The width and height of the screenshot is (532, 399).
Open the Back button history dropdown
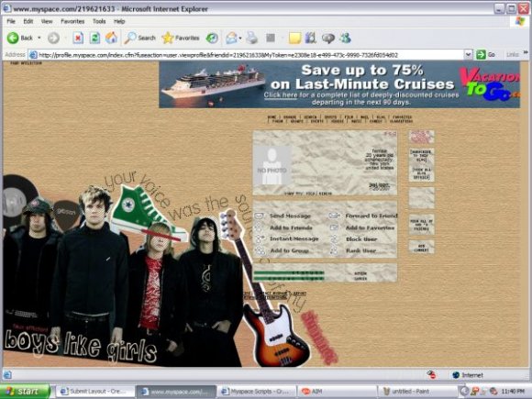39,38
